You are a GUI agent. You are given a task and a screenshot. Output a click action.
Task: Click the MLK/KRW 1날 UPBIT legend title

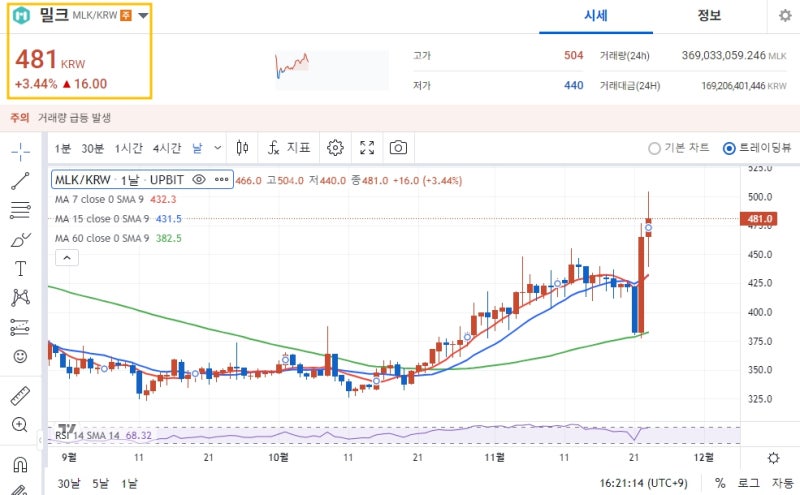119,180
